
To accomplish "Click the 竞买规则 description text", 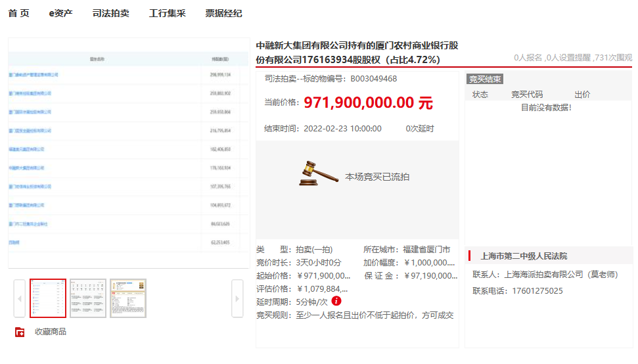I will [x=375, y=315].
